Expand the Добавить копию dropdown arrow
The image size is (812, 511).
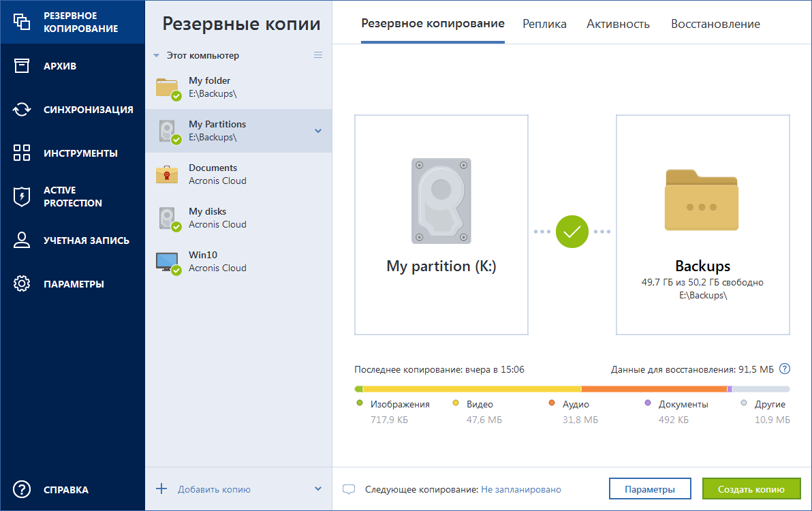pos(317,489)
